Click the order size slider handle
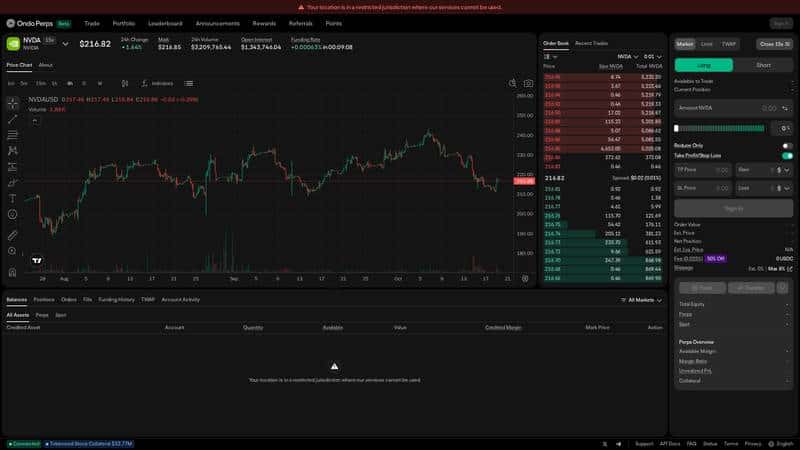Image resolution: width=800 pixels, height=450 pixels. pyautogui.click(x=677, y=129)
